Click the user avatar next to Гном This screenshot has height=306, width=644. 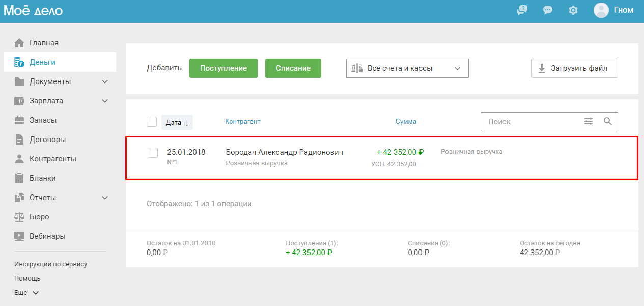[x=601, y=10]
